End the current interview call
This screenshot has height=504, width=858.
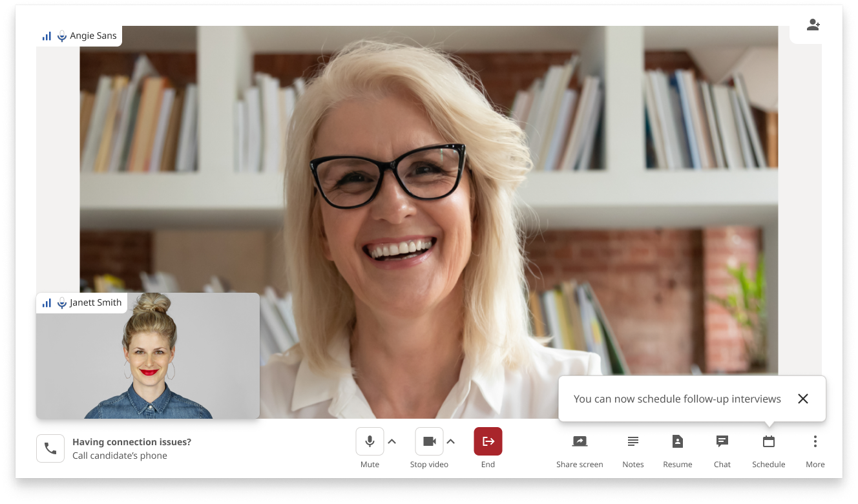pos(488,441)
